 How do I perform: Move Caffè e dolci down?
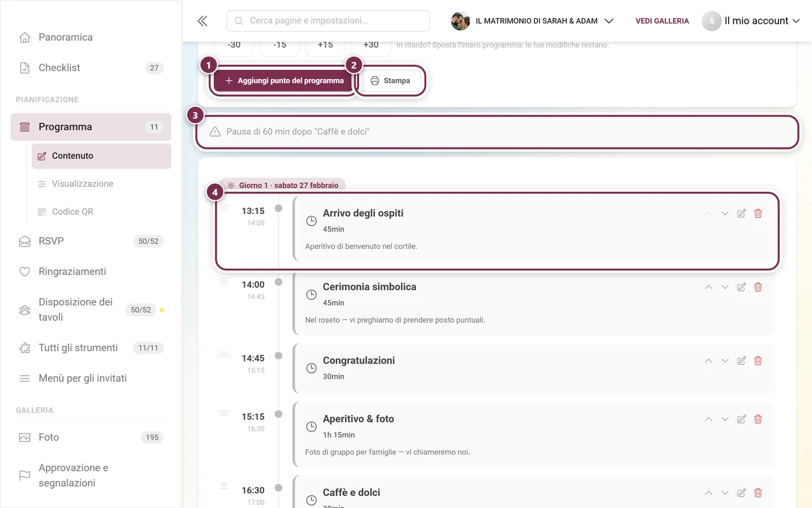tap(725, 493)
